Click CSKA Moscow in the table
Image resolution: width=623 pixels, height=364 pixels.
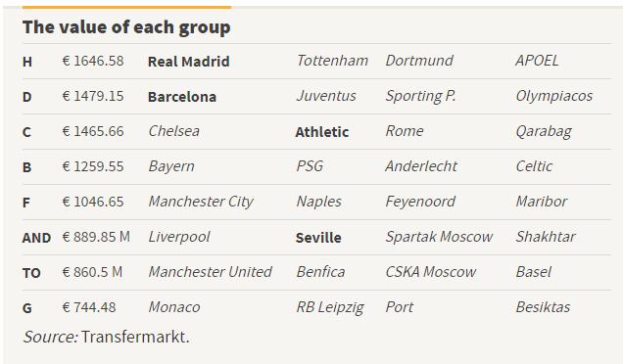pos(431,272)
